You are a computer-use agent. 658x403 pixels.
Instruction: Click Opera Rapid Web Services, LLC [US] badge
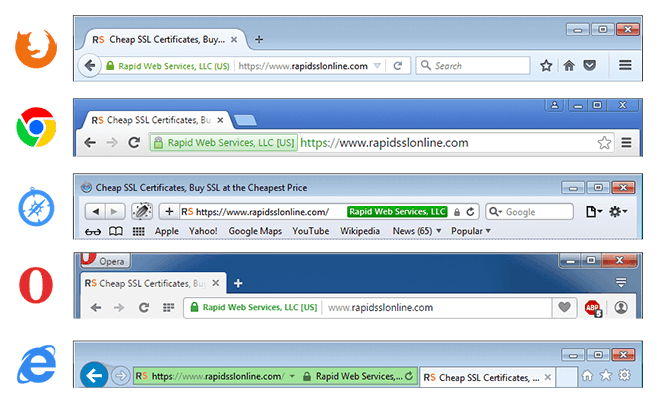pyautogui.click(x=254, y=307)
